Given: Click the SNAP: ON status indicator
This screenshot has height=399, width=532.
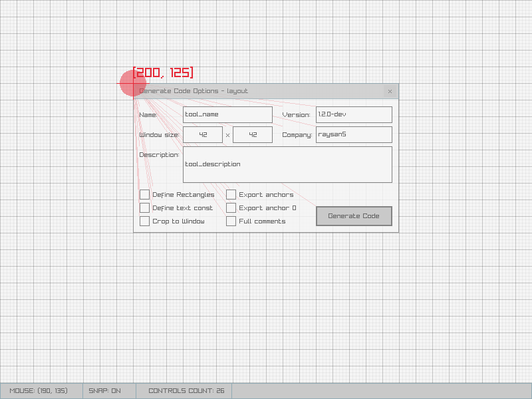Looking at the screenshot, I should click(105, 391).
